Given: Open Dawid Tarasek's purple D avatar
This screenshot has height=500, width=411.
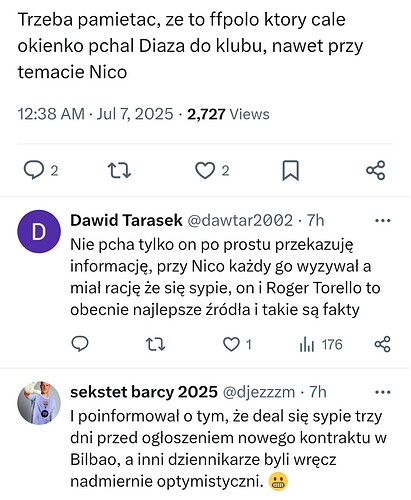Looking at the screenshot, I should [39, 231].
